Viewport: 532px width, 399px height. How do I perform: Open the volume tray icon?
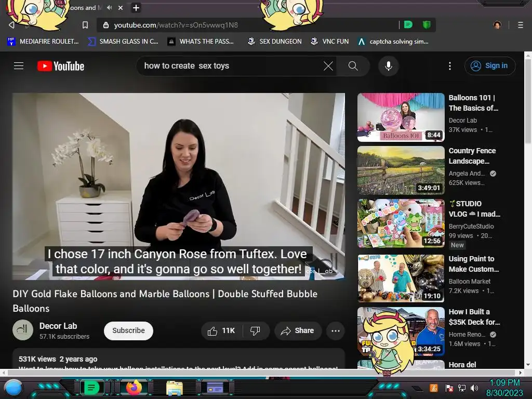click(474, 388)
